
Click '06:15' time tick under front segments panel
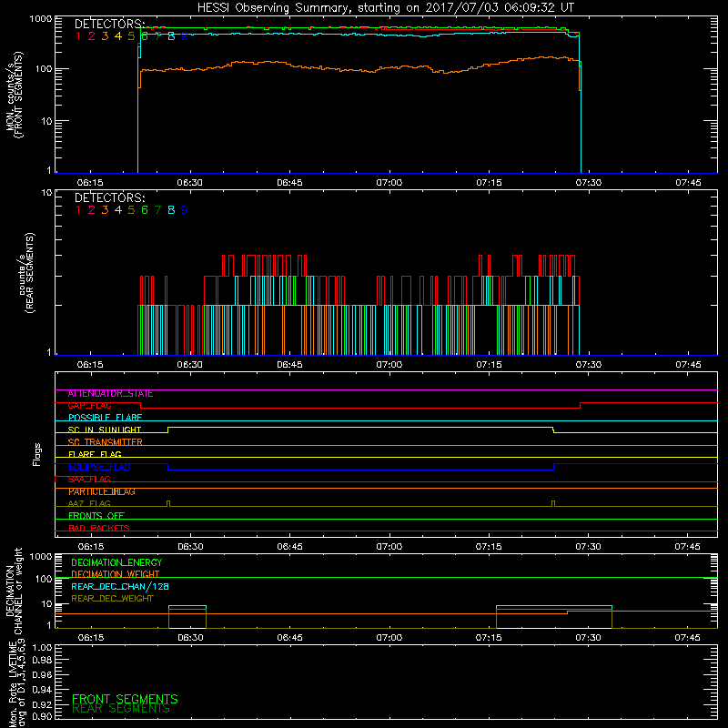(x=90, y=183)
